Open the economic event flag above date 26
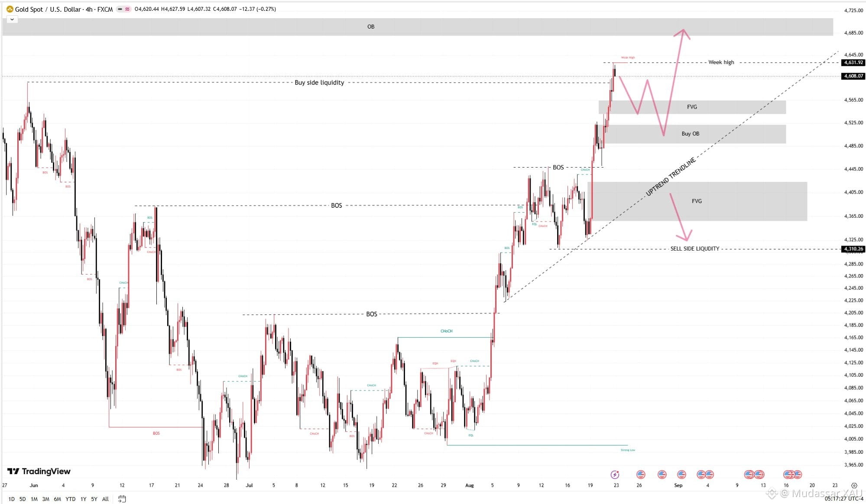866x504 pixels. (641, 475)
